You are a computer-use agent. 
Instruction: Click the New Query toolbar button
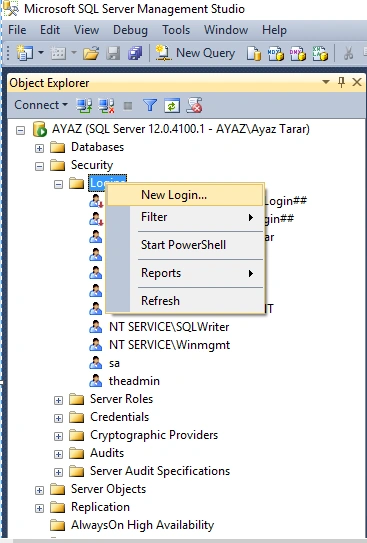pyautogui.click(x=195, y=53)
